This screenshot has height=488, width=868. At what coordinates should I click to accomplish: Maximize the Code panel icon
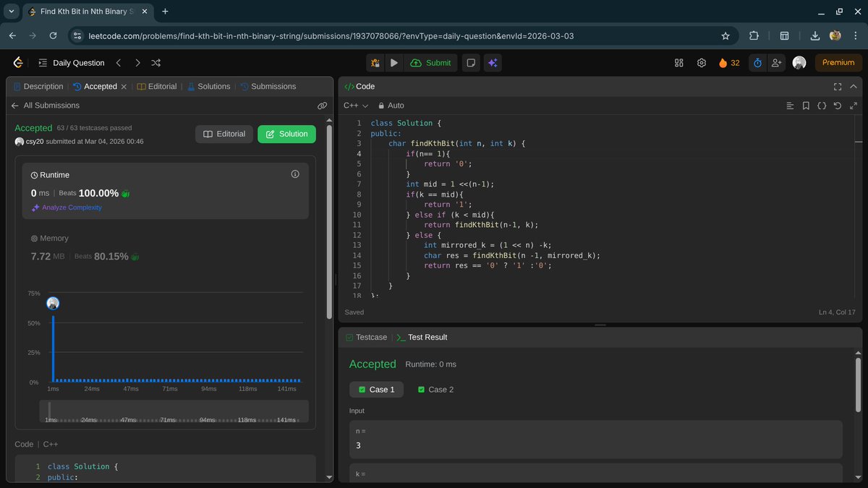(x=838, y=86)
